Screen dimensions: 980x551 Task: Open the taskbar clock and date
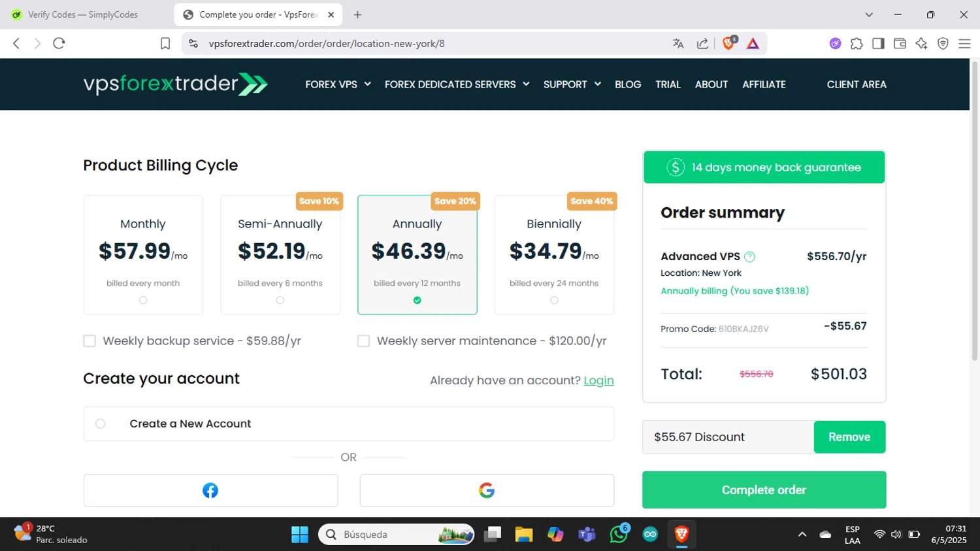pos(949,535)
